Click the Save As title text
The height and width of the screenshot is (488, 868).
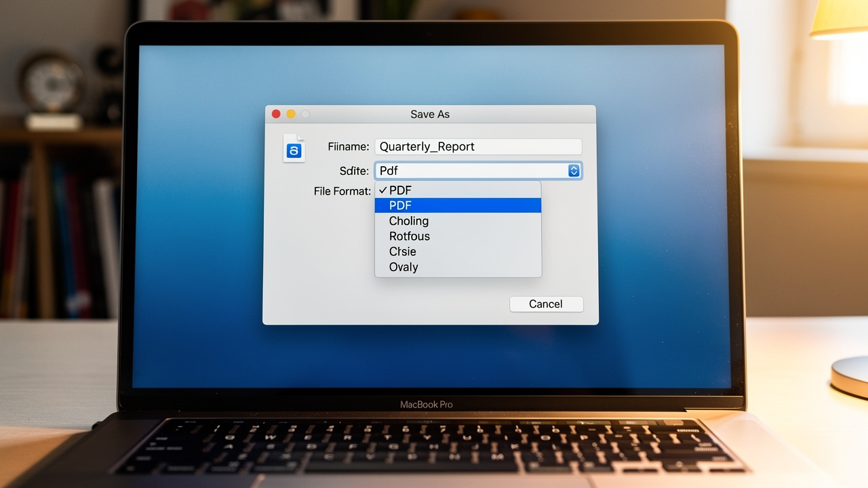[430, 114]
